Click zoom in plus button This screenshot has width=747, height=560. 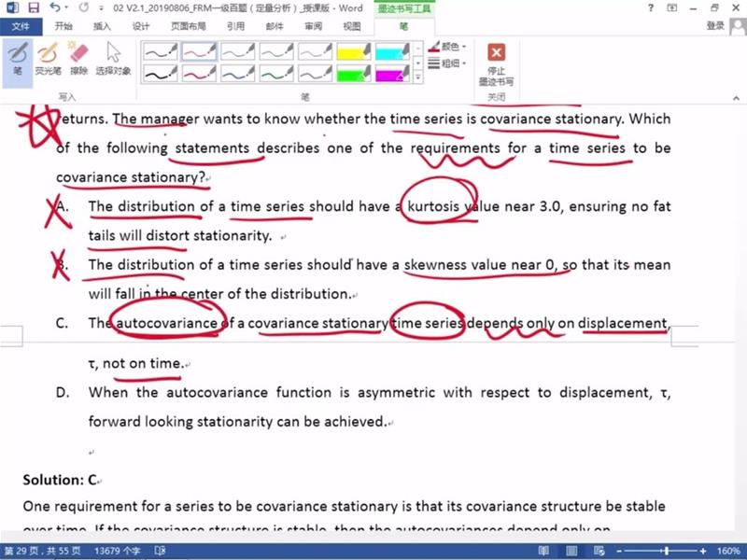click(703, 551)
